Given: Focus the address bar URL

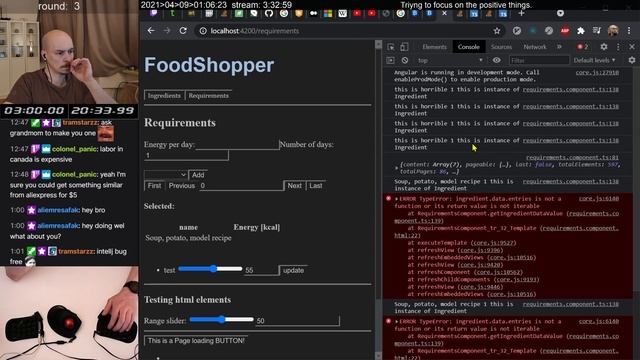Looking at the screenshot, I should 255,31.
